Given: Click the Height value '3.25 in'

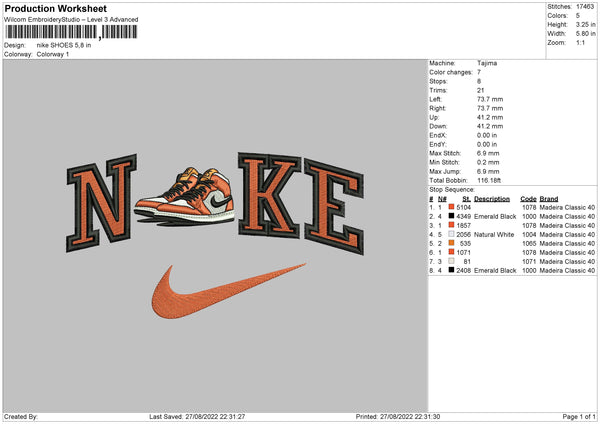Looking at the screenshot, I should click(x=585, y=24).
